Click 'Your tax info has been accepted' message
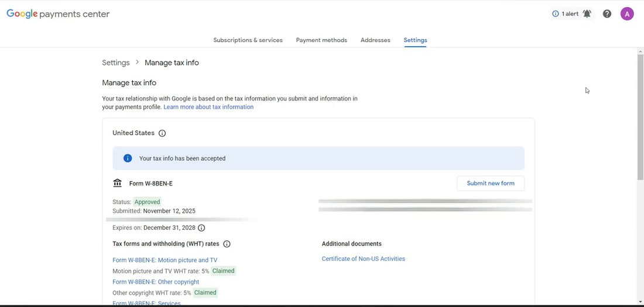644x307 pixels. tap(182, 158)
